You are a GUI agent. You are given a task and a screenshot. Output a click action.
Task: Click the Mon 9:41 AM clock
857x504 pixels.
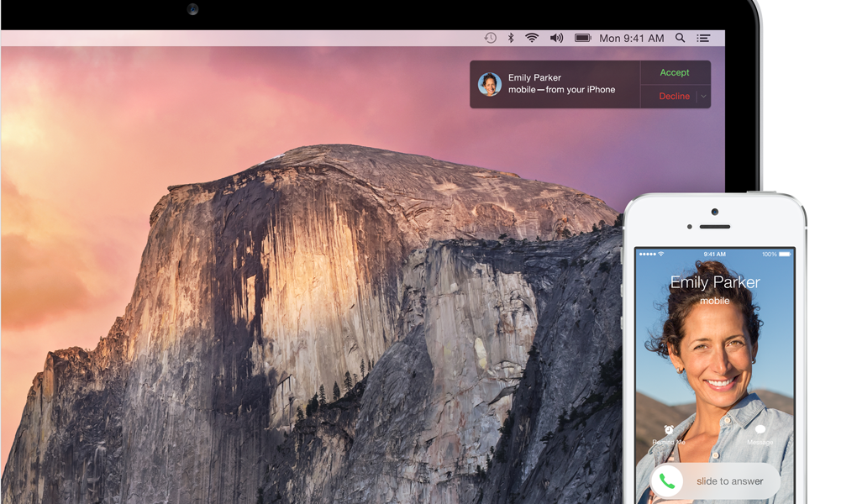click(x=631, y=38)
